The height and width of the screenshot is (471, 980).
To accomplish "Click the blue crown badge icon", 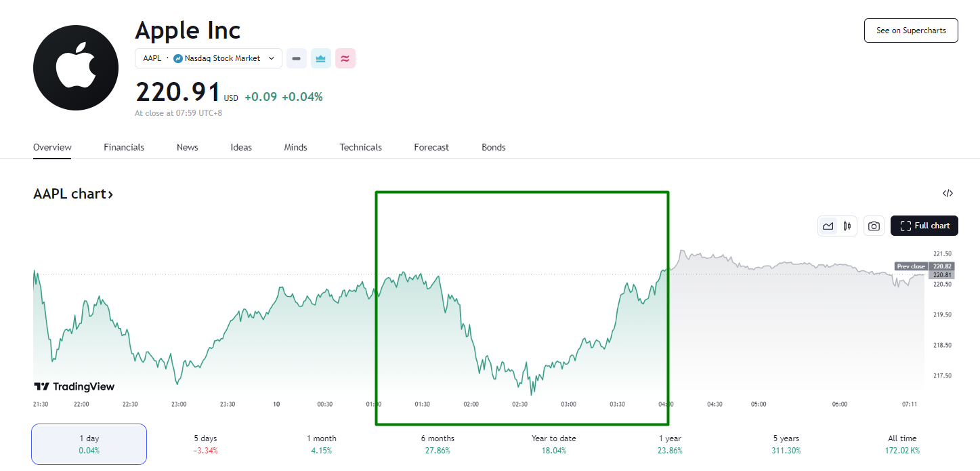I will pyautogui.click(x=321, y=58).
